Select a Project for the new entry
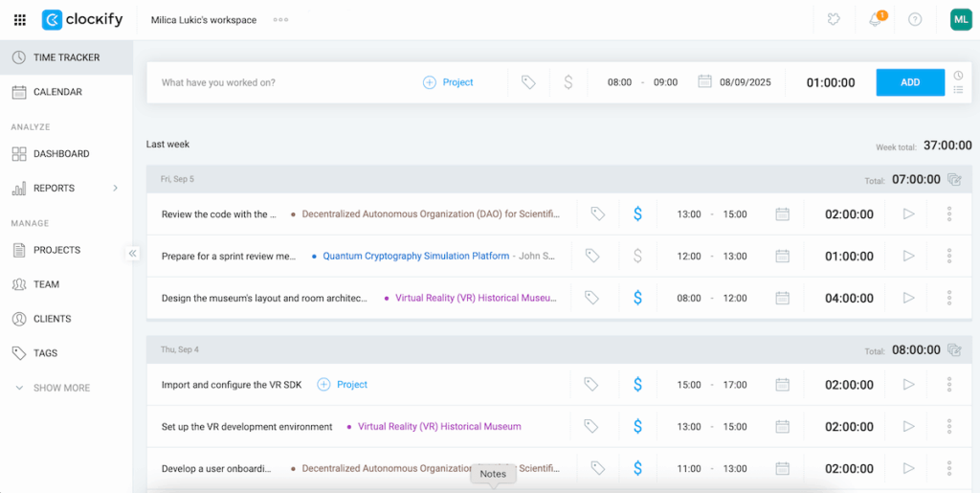Viewport: 980px width, 493px height. click(x=448, y=82)
